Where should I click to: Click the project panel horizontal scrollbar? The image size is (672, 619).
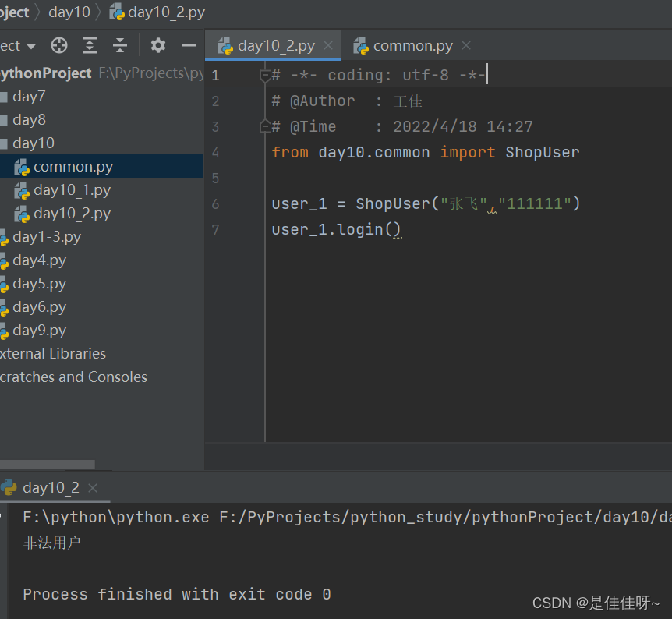tap(47, 465)
